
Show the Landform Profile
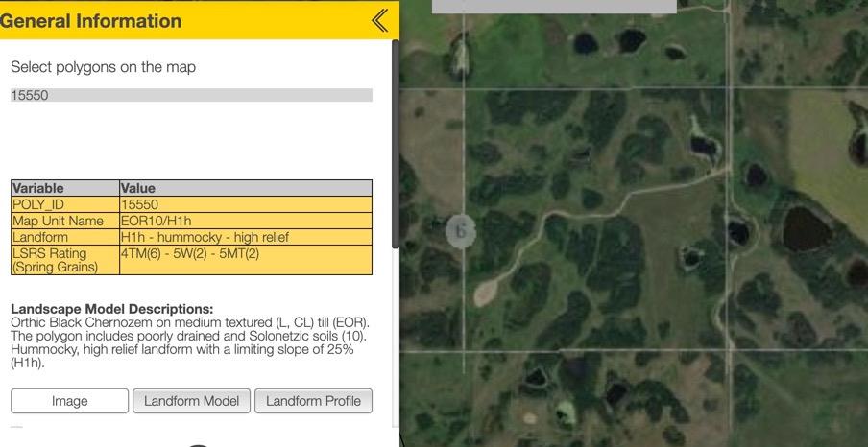pos(313,401)
